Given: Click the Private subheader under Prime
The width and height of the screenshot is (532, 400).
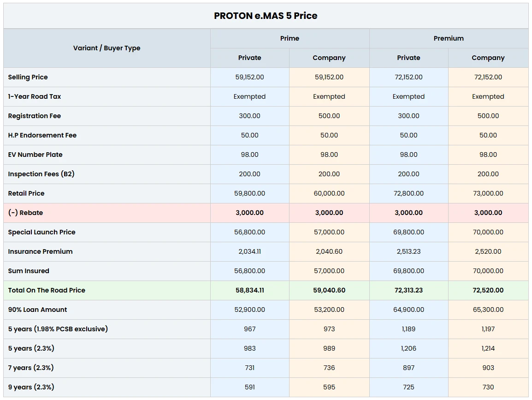Looking at the screenshot, I should click(249, 58).
